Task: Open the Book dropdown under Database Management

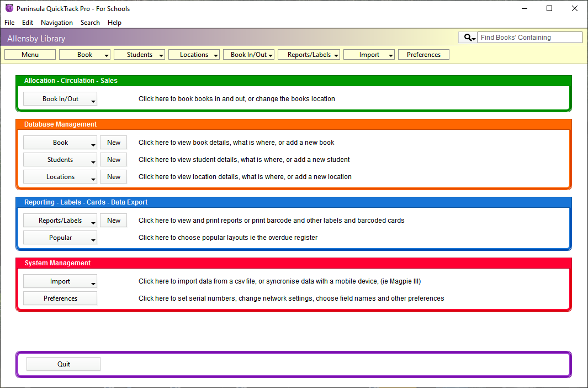Action: point(60,143)
